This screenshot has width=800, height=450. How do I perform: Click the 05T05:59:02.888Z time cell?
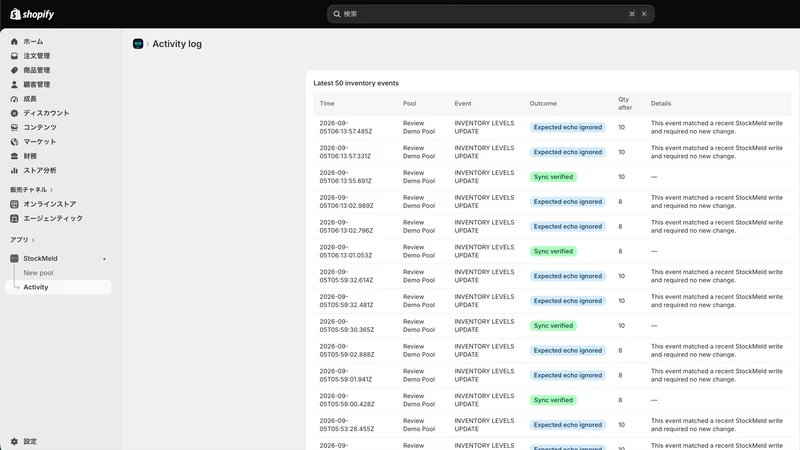point(347,351)
